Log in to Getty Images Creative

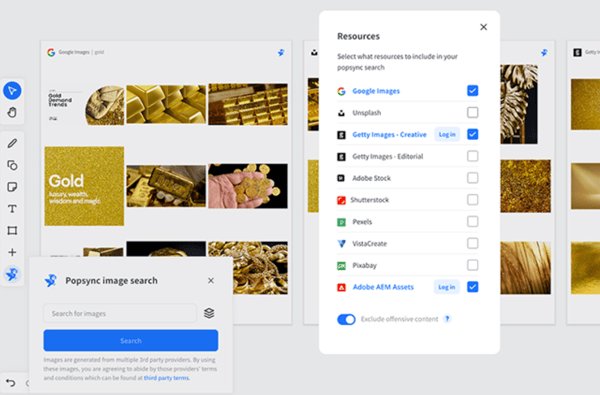[447, 134]
